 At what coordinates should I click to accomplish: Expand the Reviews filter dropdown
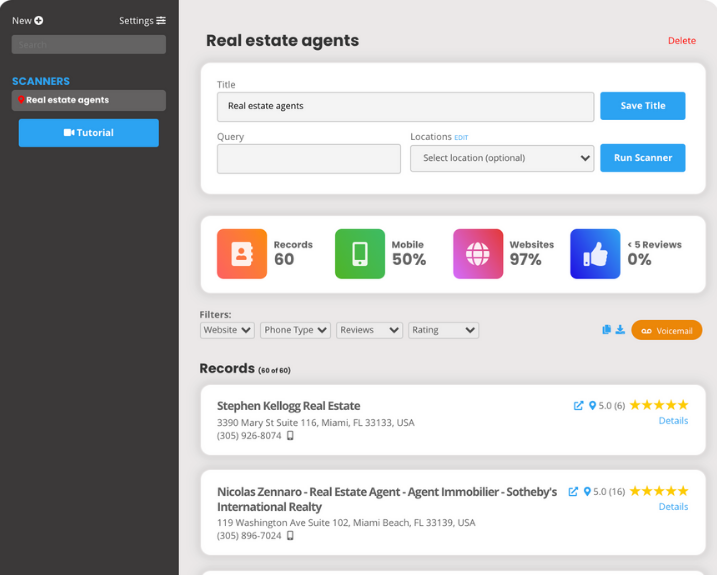369,330
